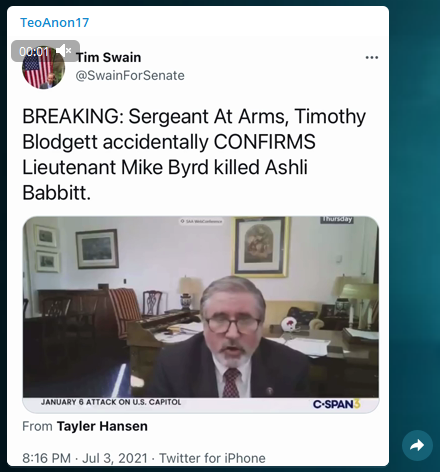Click the framed painting in the video
The width and height of the screenshot is (440, 472).
[x=261, y=247]
